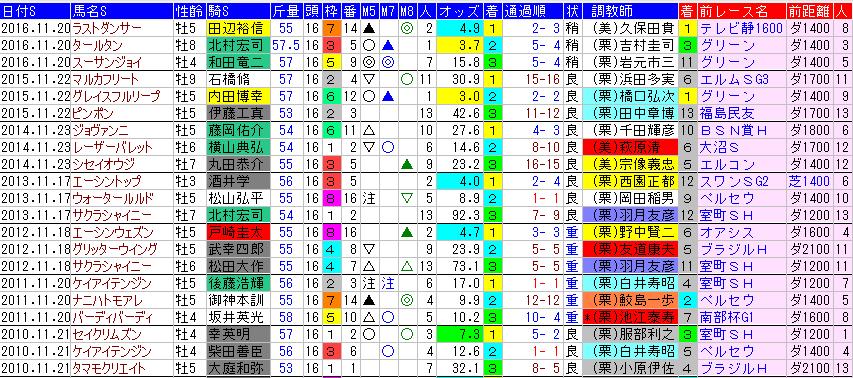Select horse スーサンジョイ
Viewport: 853px width, 378px height.
(107, 62)
